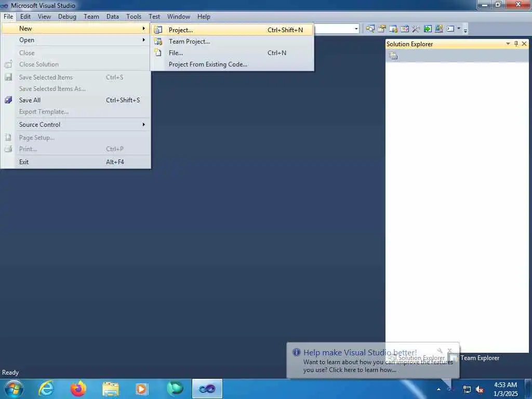The height and width of the screenshot is (399, 532).
Task: Open Windows Explorer folder on taskbar
Action: [x=111, y=389]
